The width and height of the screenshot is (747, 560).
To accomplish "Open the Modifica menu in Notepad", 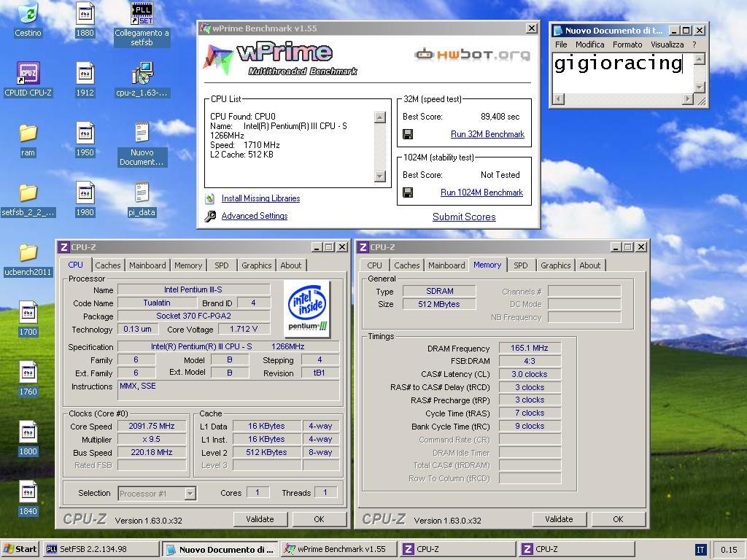I will click(x=589, y=44).
